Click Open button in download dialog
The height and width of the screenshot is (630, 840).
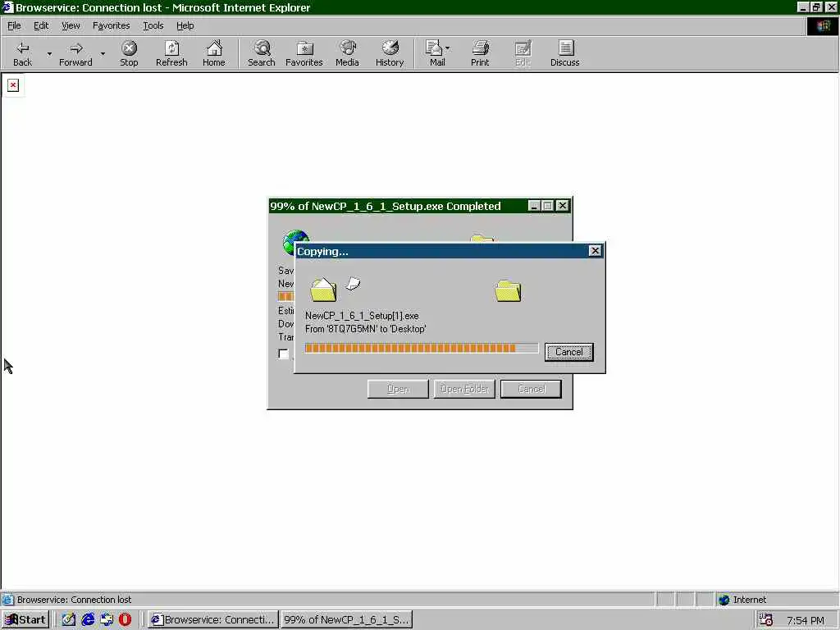click(x=398, y=389)
